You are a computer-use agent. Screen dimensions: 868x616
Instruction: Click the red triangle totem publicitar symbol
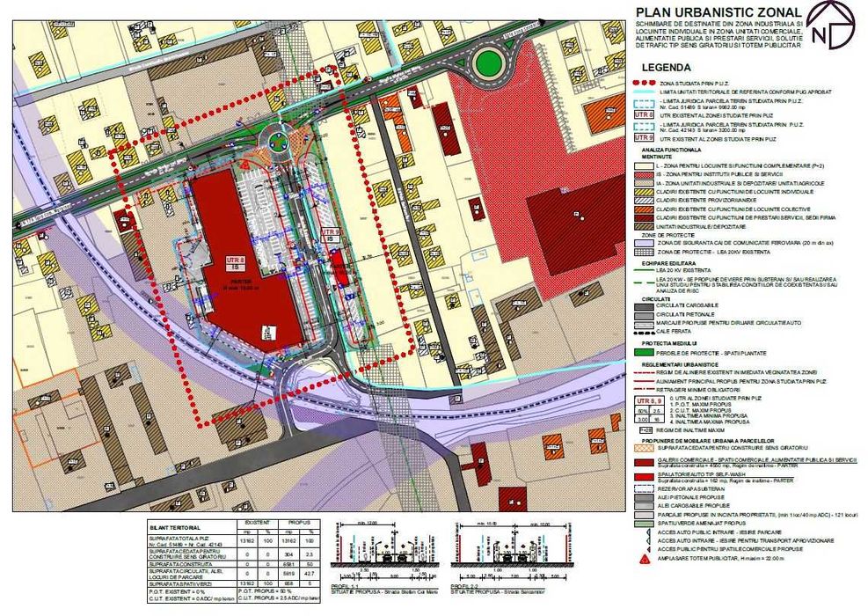tap(644, 559)
